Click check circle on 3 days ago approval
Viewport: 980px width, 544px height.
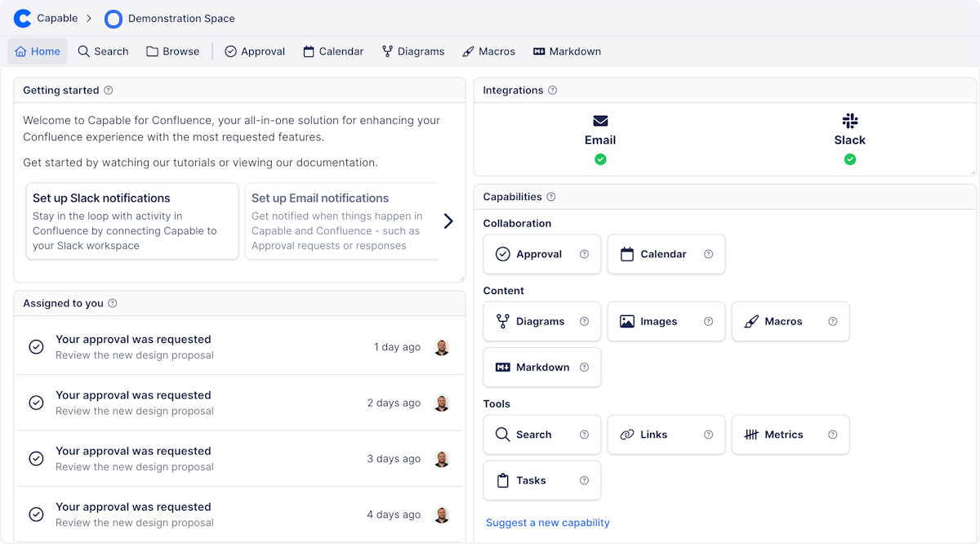click(36, 459)
